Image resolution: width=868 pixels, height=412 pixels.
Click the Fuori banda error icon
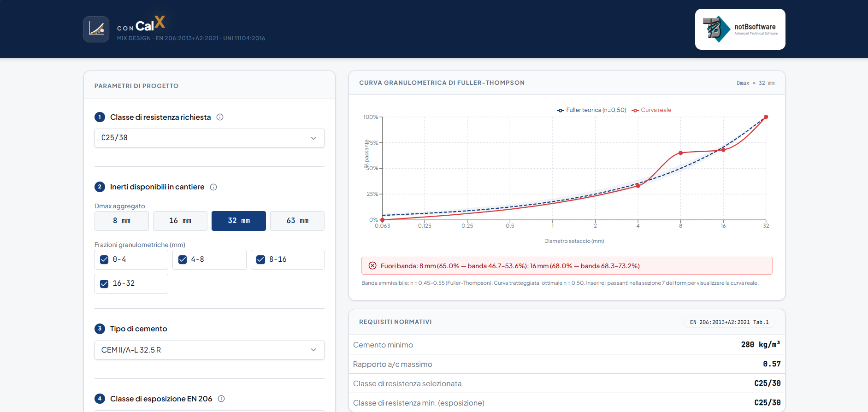pos(372,266)
